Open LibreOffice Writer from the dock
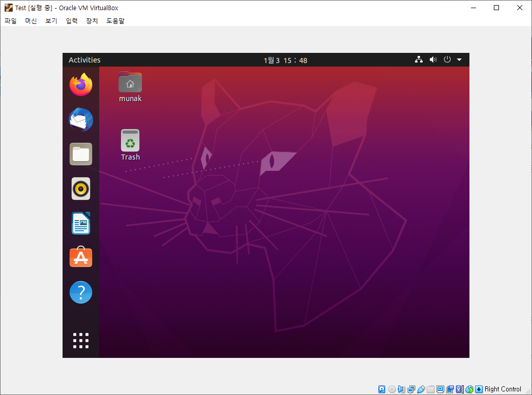Image resolution: width=532 pixels, height=395 pixels. (81, 223)
